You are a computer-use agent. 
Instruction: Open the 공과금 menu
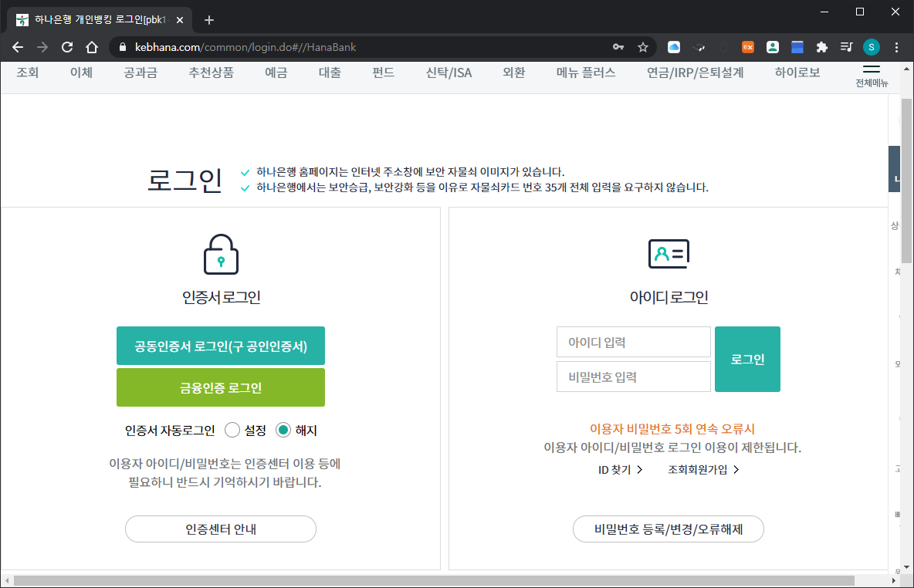click(140, 73)
